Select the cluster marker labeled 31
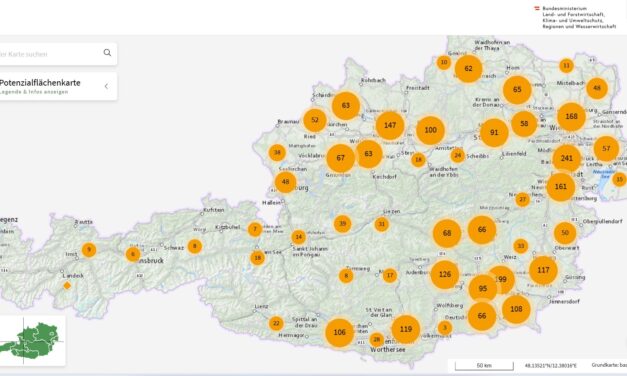 coord(381,224)
